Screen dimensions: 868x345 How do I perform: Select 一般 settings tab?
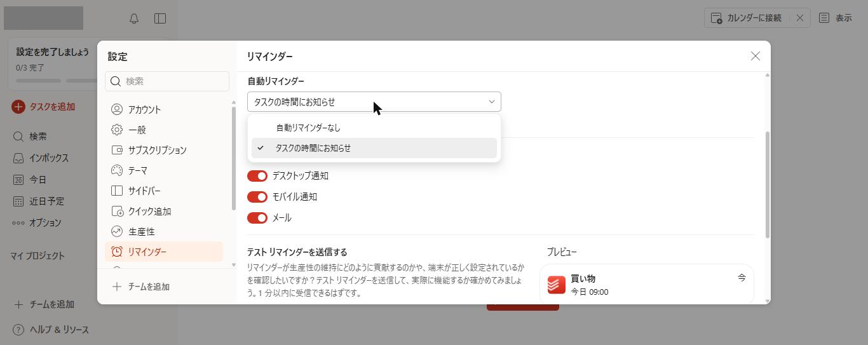point(164,130)
